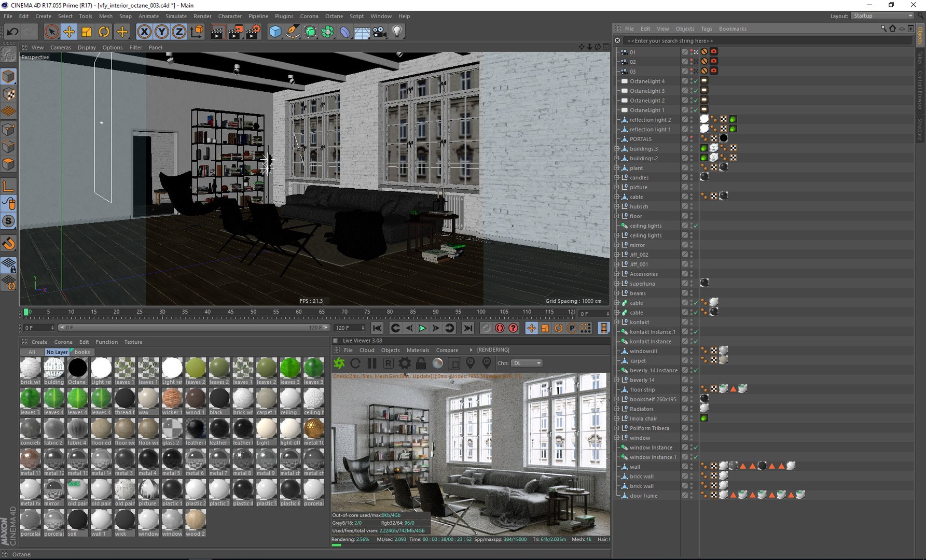Screen dimensions: 926x560
Task: Select the No Layer material filter
Action: (57, 352)
